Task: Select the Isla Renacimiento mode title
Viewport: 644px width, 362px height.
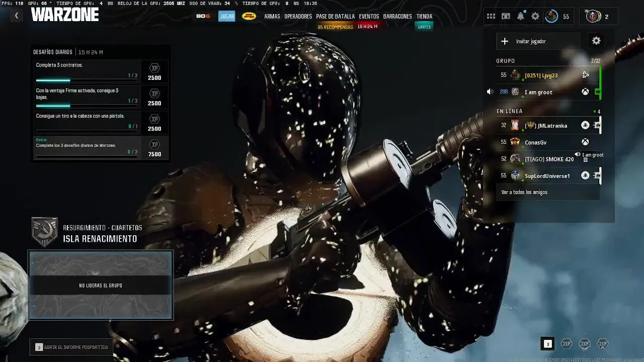Action: click(x=100, y=239)
